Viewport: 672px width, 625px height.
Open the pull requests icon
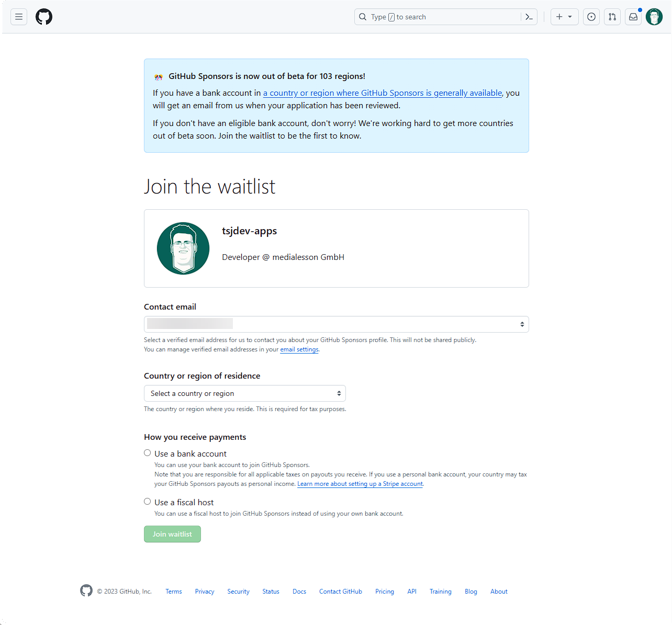(612, 17)
